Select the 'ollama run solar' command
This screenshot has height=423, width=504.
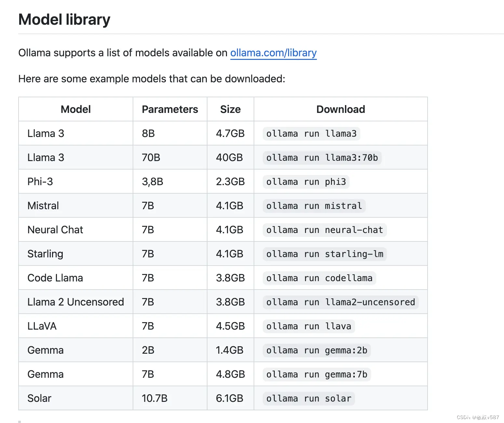click(309, 399)
